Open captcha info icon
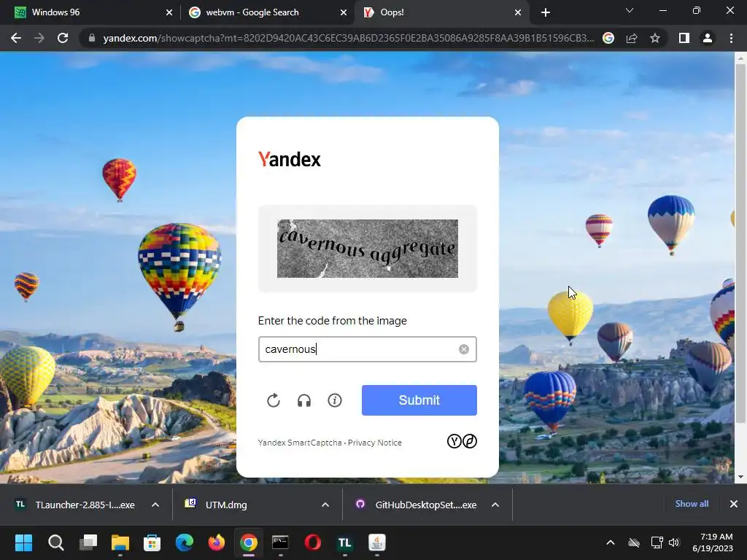 [334, 400]
